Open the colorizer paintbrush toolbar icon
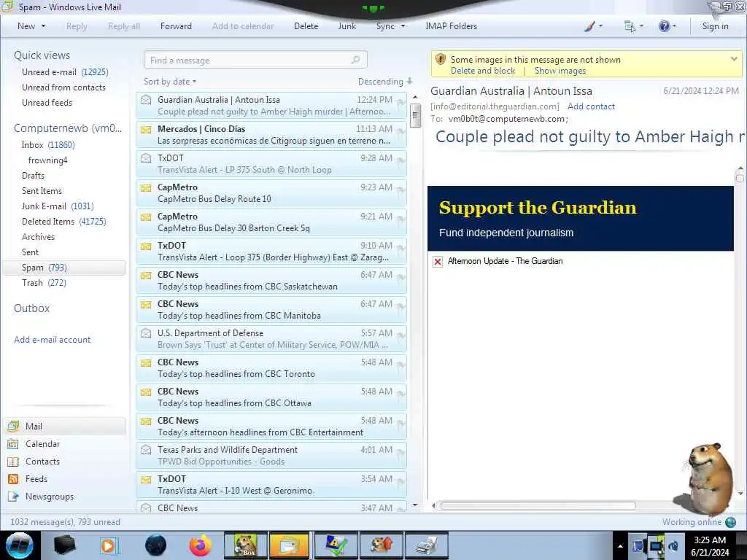747x560 pixels. click(x=589, y=26)
